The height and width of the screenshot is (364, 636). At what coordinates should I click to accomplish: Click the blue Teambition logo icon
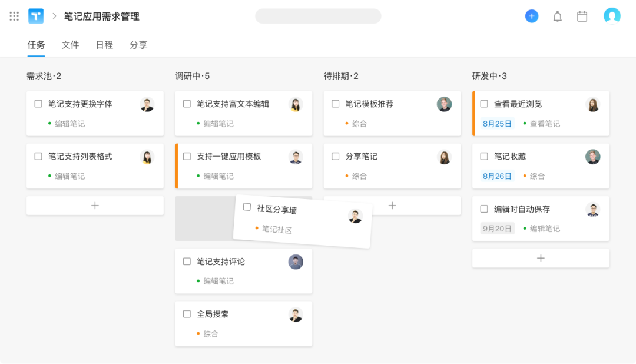tap(35, 16)
